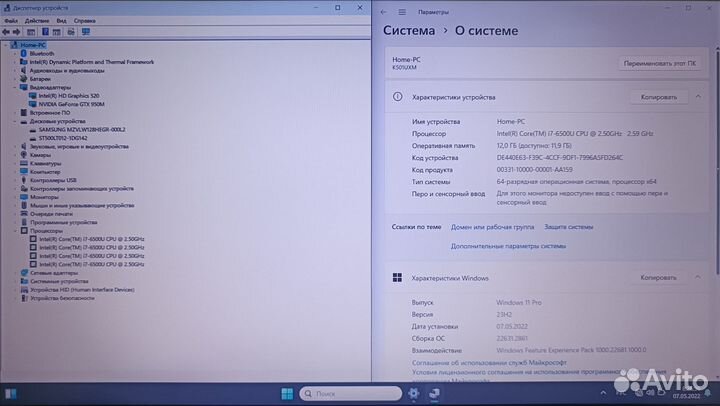This screenshot has height=406, width=720.
Task: Collapse the Процессоры tree node
Action: pyautogui.click(x=15, y=231)
